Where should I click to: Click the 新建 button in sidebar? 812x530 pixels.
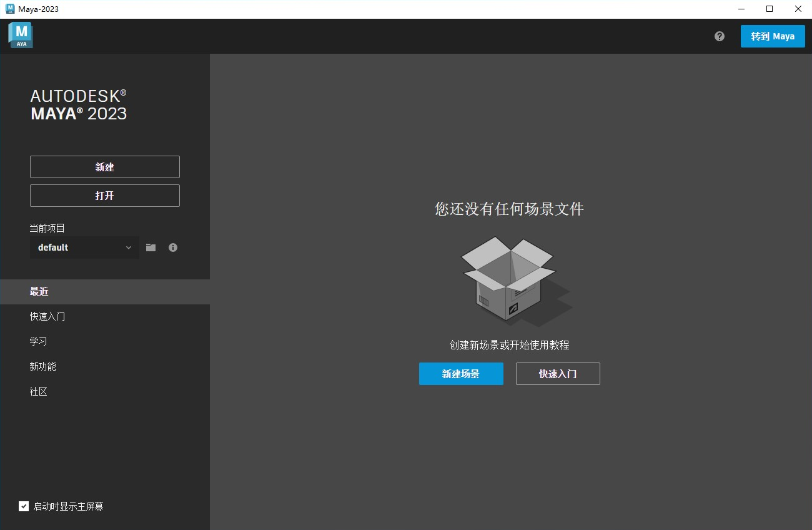(105, 167)
